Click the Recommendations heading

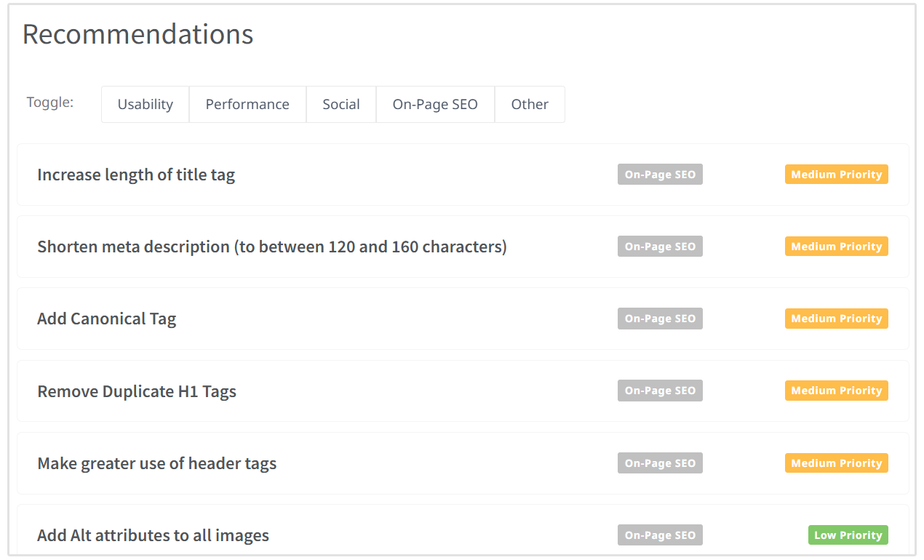coord(138,34)
